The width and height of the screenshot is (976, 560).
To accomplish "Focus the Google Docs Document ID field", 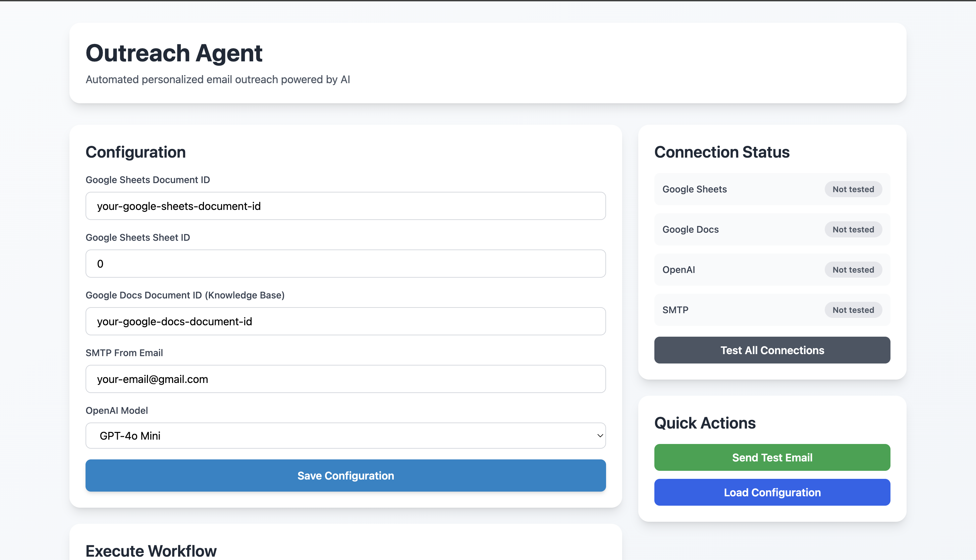I will point(345,321).
